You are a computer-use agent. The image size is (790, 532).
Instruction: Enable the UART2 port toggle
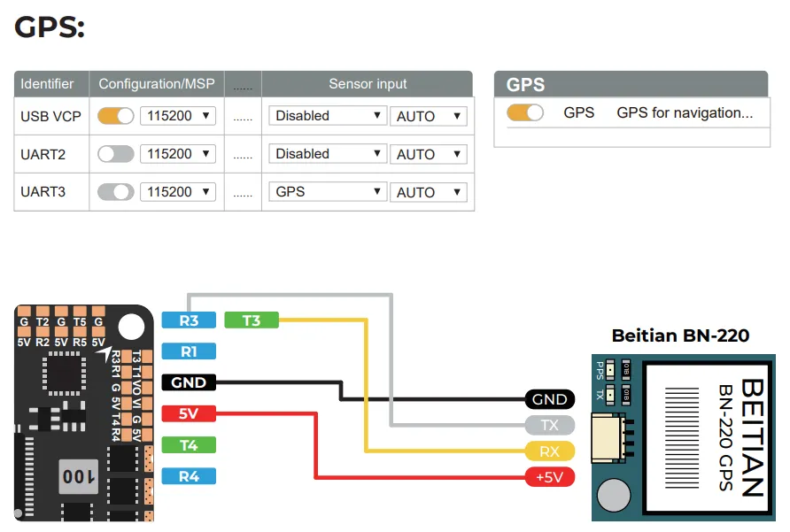(116, 153)
